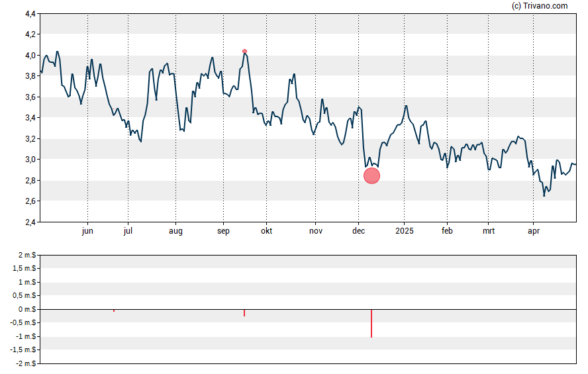Click the '-0,5 m.$' volume axis label

click(x=23, y=322)
